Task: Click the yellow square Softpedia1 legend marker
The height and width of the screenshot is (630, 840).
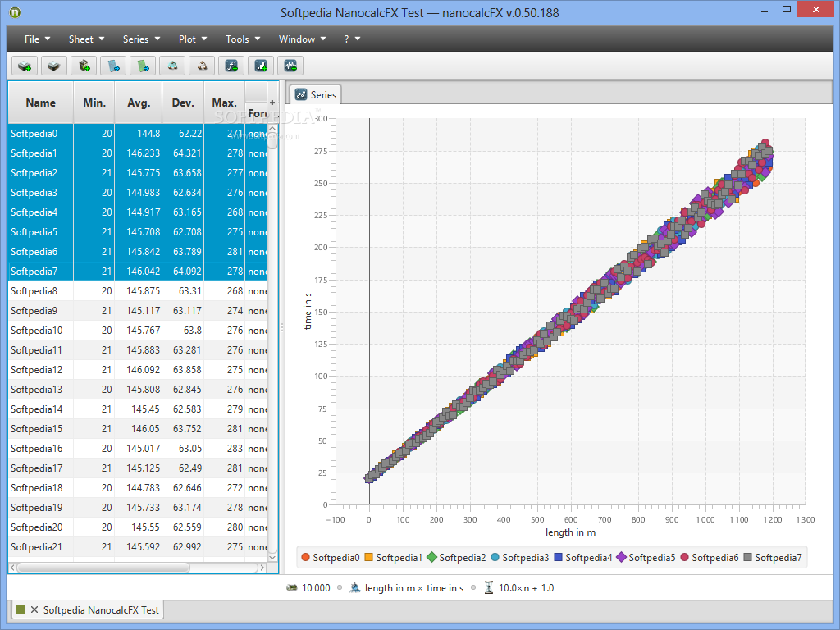Action: (368, 557)
